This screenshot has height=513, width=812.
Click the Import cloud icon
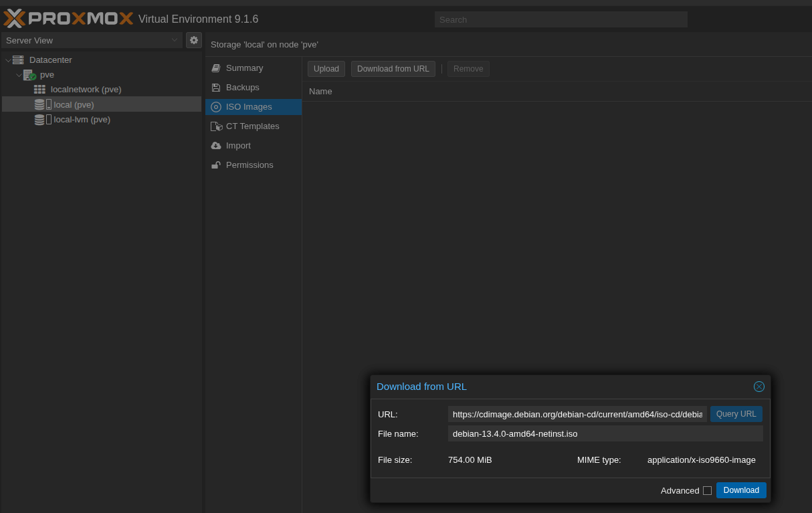[x=216, y=146]
